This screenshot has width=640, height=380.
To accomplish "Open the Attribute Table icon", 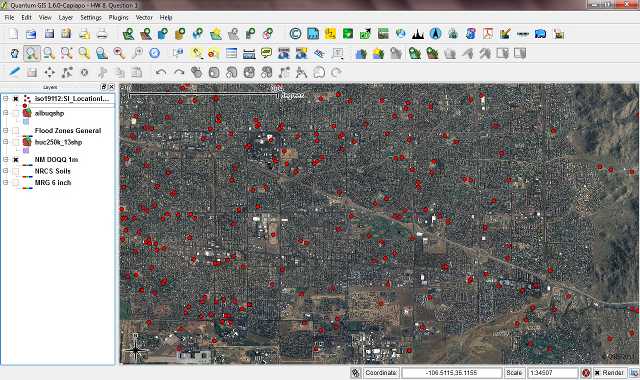I will point(231,53).
